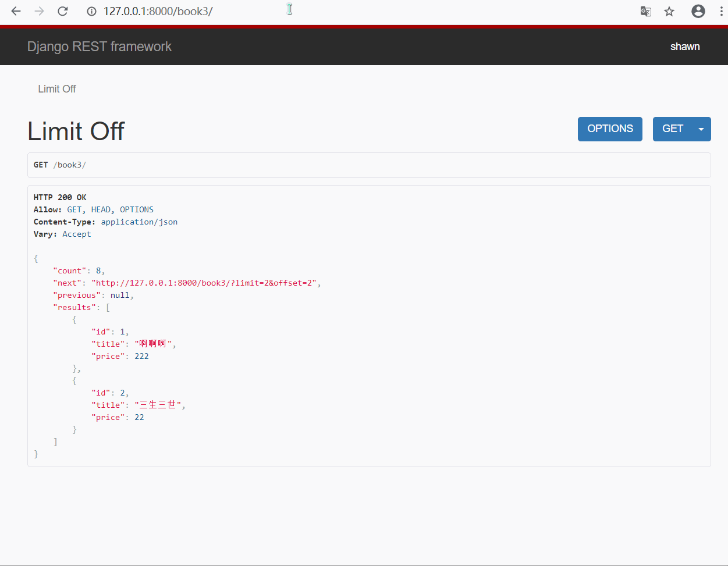
Task: Expand the GET format dropdown caret
Action: pos(701,129)
